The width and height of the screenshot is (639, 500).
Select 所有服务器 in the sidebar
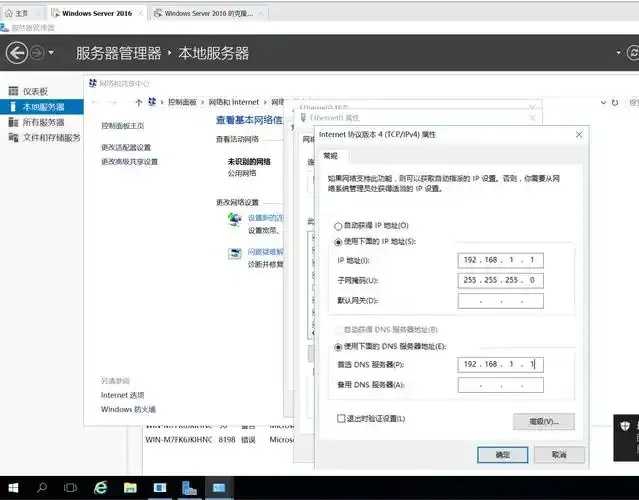[x=43, y=122]
